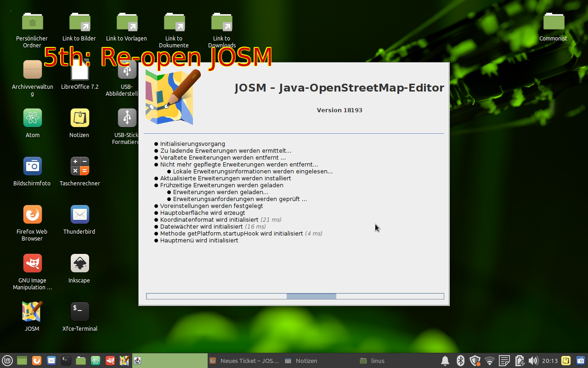
Task: Open the notifications bell in the tray
Action: (x=445, y=361)
